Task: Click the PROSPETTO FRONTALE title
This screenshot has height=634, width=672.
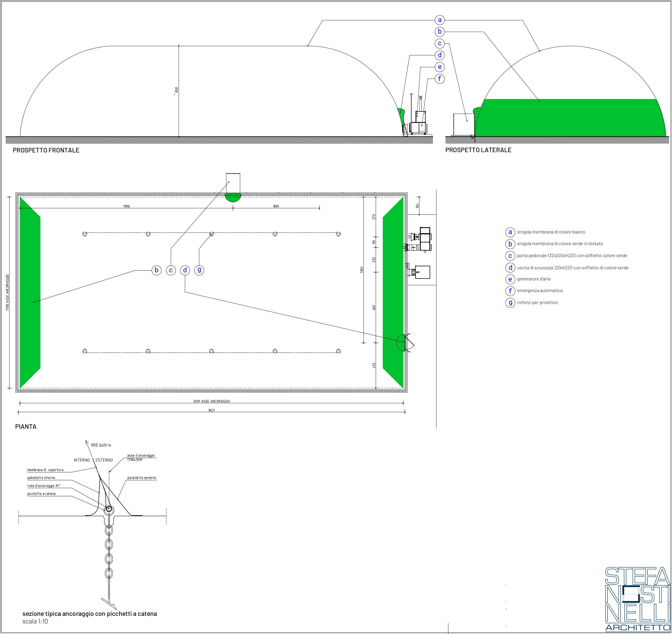Action: tap(46, 150)
